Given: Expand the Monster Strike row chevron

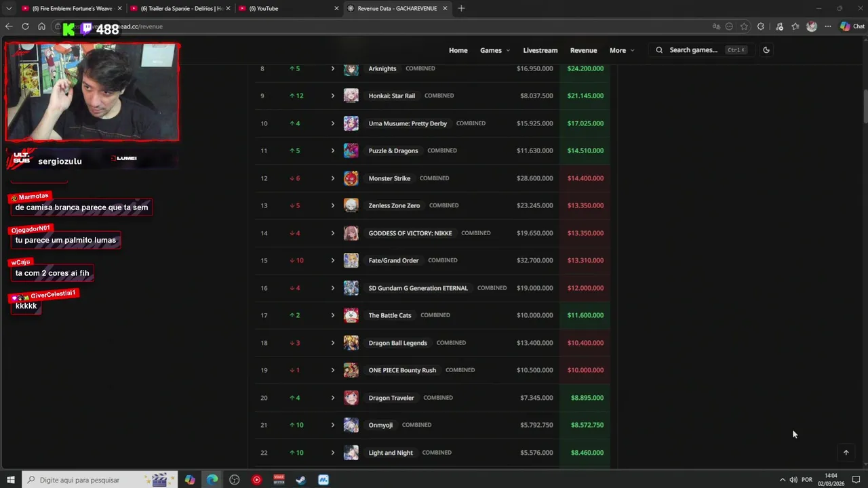Looking at the screenshot, I should [x=333, y=178].
